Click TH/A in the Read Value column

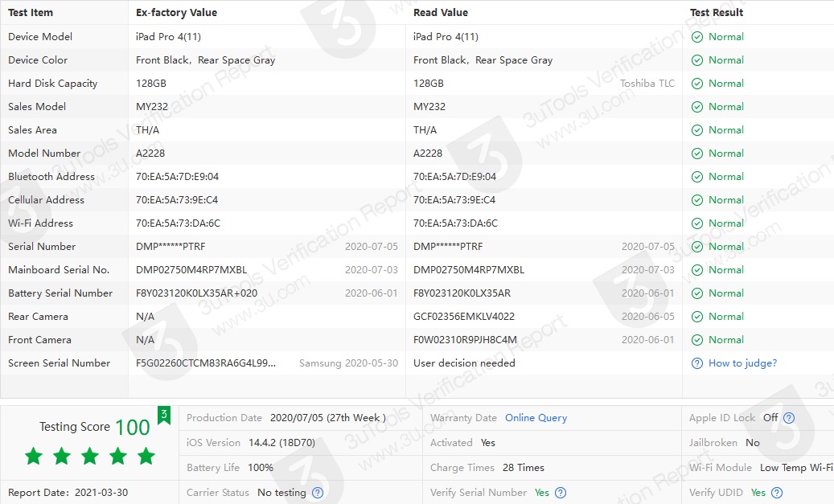coord(425,130)
